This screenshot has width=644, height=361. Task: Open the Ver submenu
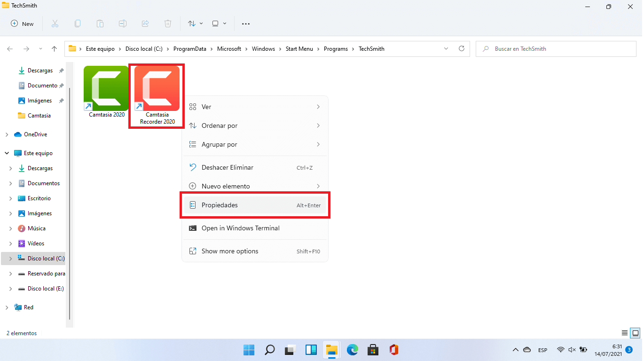pyautogui.click(x=255, y=107)
